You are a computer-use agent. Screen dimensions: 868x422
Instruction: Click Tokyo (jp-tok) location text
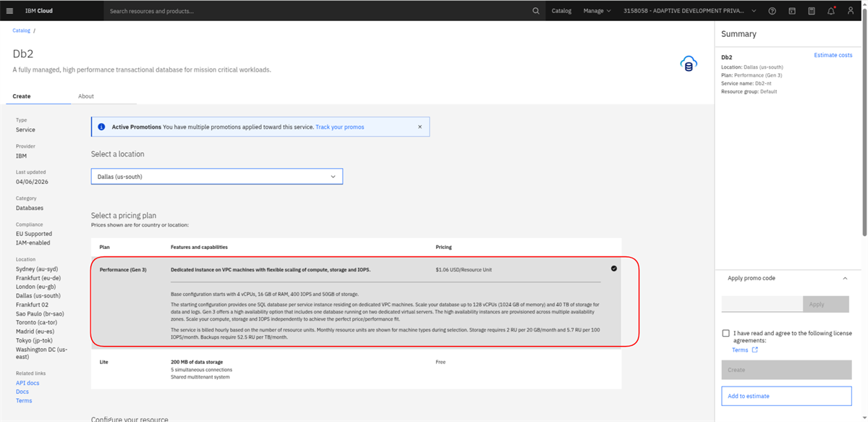pos(35,340)
